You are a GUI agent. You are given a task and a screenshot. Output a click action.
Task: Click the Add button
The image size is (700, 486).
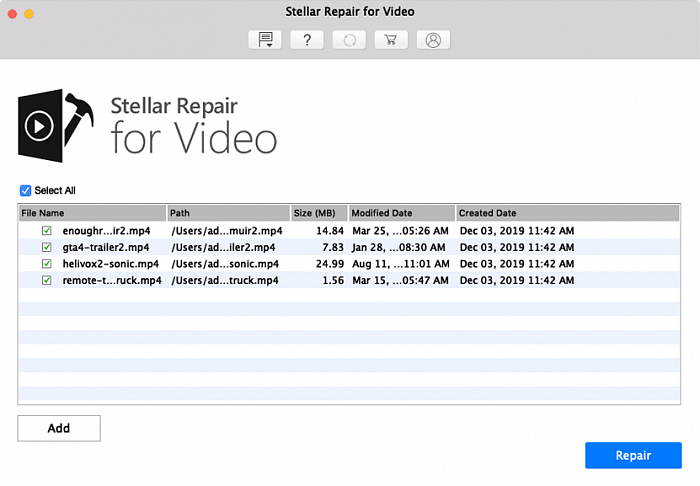[x=59, y=428]
